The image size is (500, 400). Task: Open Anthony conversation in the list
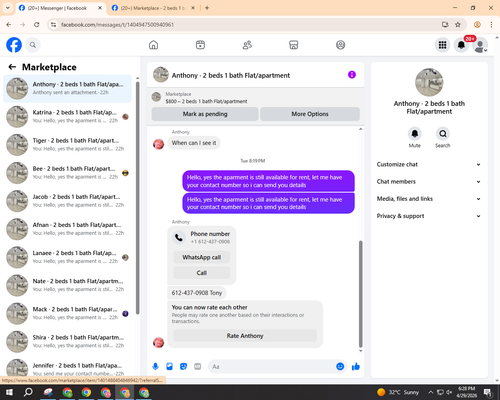[x=67, y=89]
